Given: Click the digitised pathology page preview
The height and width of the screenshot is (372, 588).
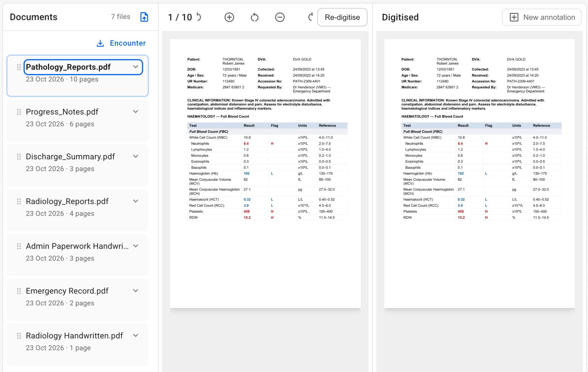Looking at the screenshot, I should coord(479,174).
